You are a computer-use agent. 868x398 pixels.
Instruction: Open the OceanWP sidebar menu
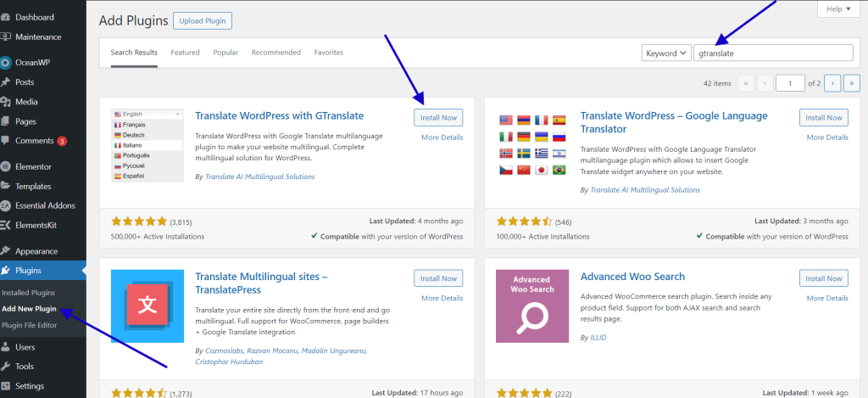32,63
